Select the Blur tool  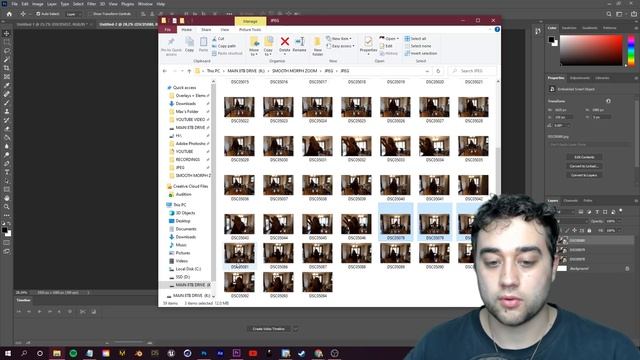click(x=7, y=146)
